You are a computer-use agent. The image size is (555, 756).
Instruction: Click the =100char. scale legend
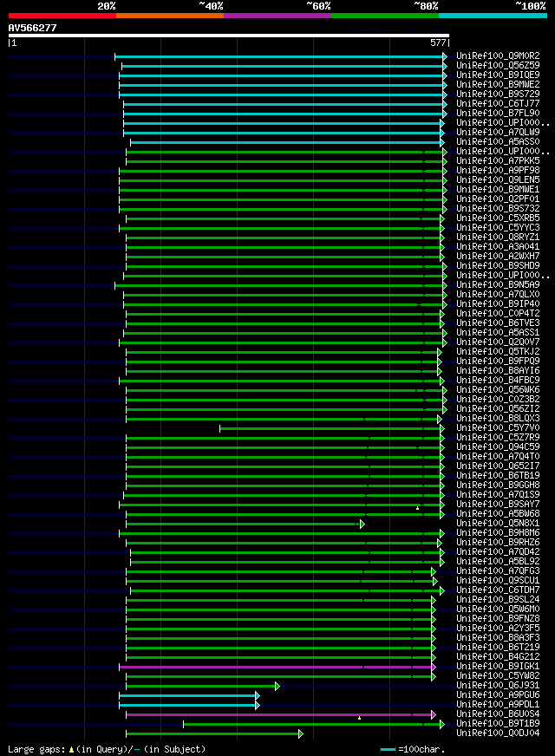[413, 749]
